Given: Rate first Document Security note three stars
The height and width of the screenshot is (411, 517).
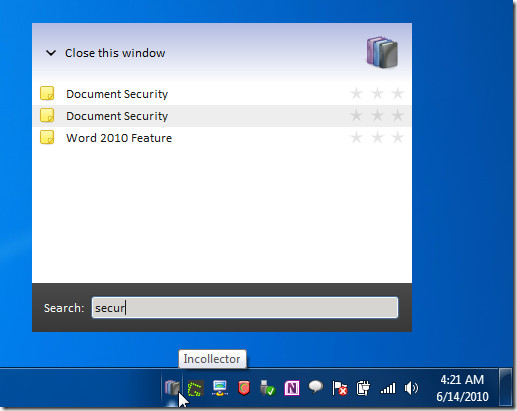Looking at the screenshot, I should (x=397, y=94).
